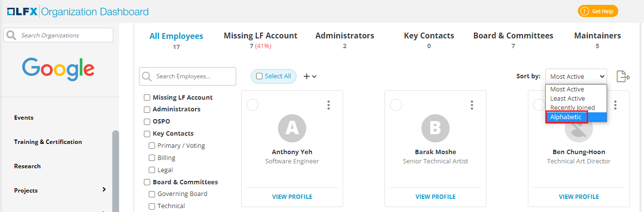Open the Sort by Most Active dropdown
This screenshot has width=644, height=212.
click(x=576, y=76)
